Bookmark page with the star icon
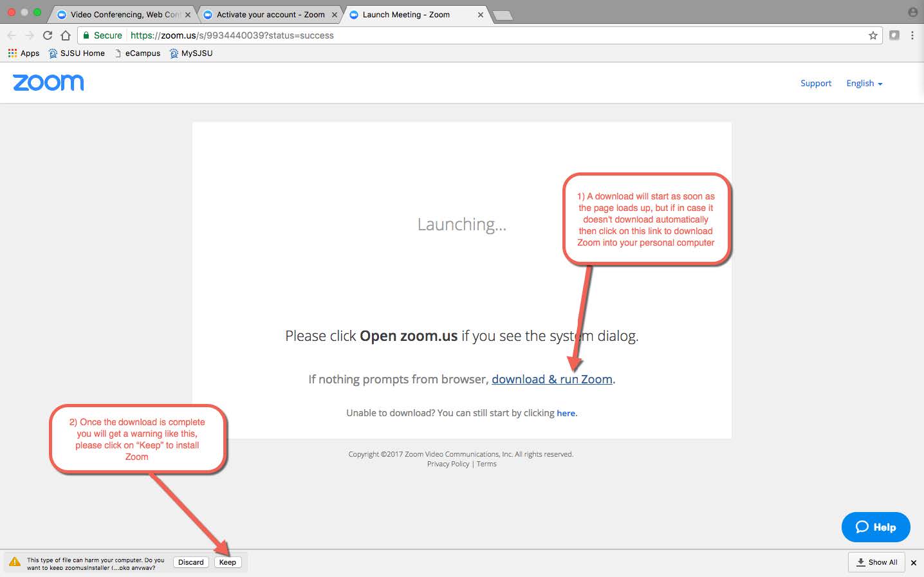This screenshot has width=924, height=577. [x=873, y=35]
